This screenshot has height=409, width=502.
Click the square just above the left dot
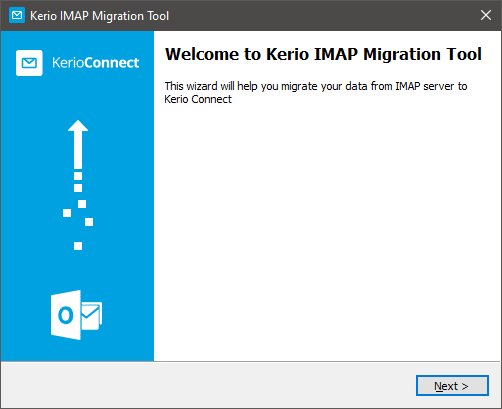point(82,204)
